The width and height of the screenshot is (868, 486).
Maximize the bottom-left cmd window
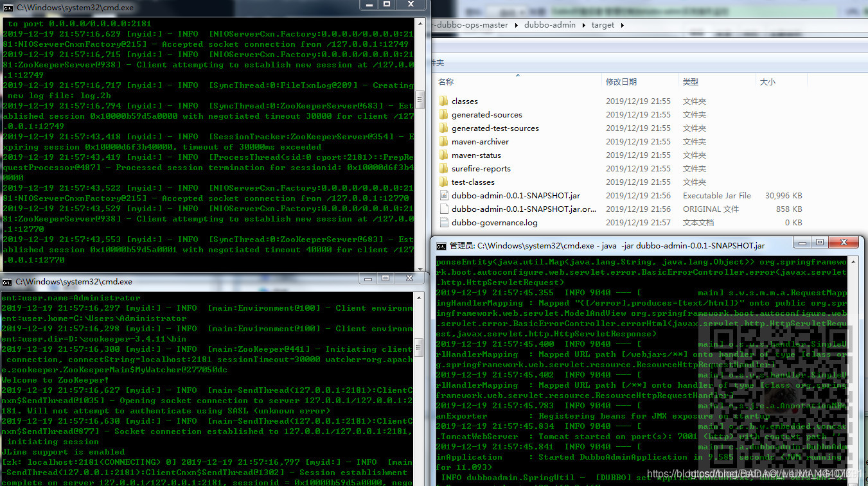click(x=385, y=279)
